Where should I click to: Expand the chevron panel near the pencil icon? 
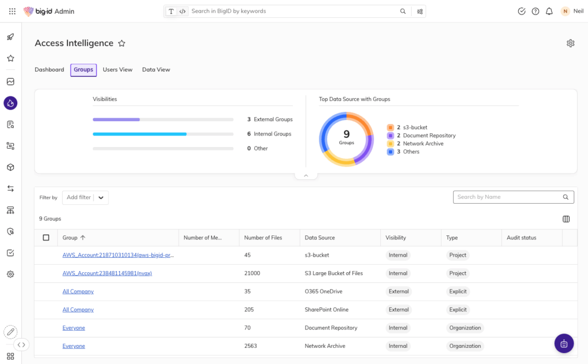click(22, 344)
